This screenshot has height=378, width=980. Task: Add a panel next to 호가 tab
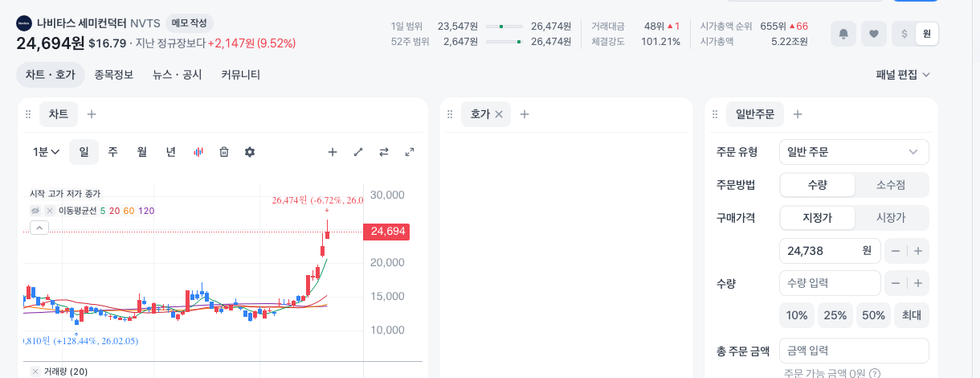point(525,114)
